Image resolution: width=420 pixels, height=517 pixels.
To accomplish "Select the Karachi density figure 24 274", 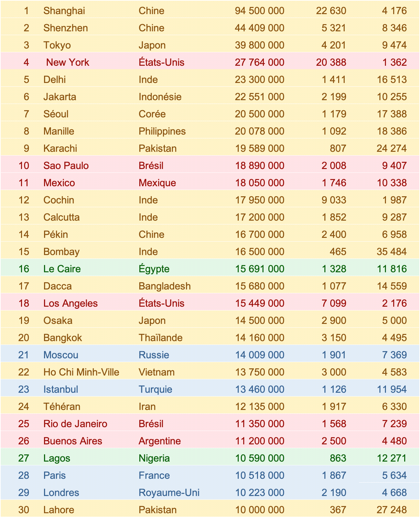I will click(391, 148).
